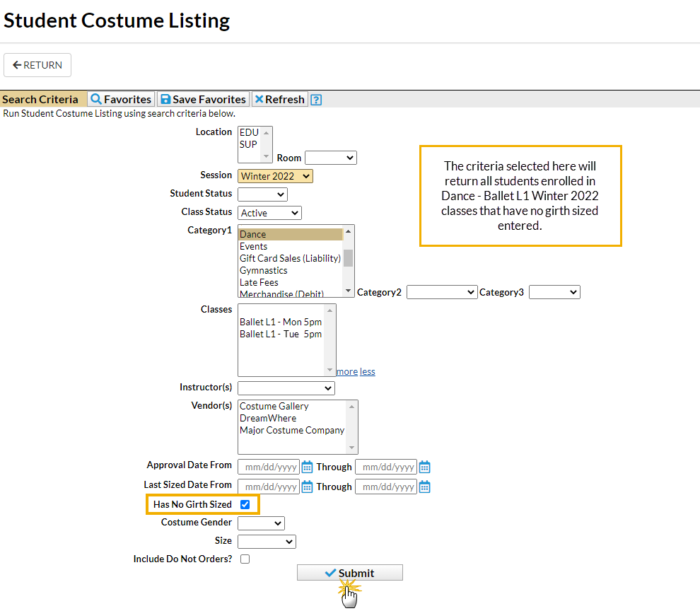Open calendar for Approval Date Through
Viewport: 700px width, 611px height.
pos(424,467)
